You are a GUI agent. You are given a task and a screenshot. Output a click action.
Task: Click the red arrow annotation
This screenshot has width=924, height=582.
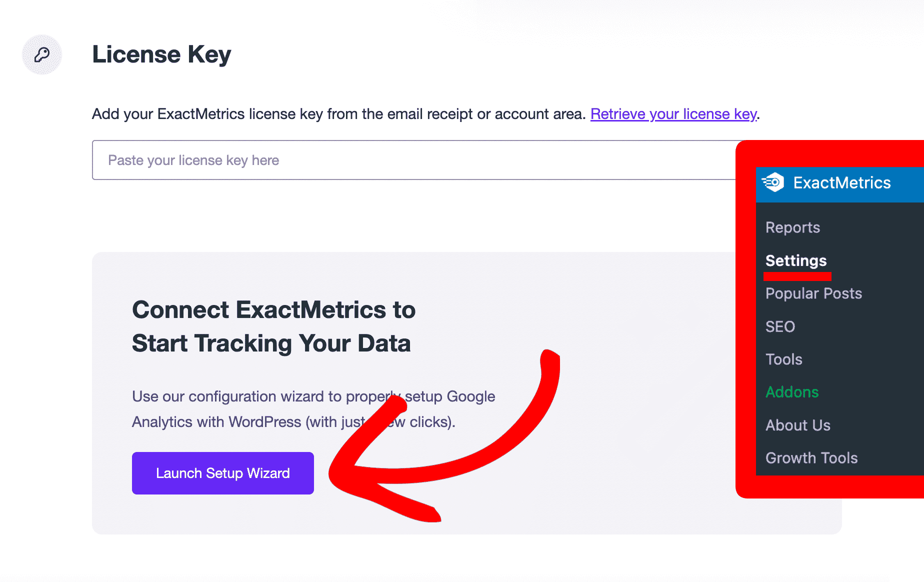coord(444,435)
